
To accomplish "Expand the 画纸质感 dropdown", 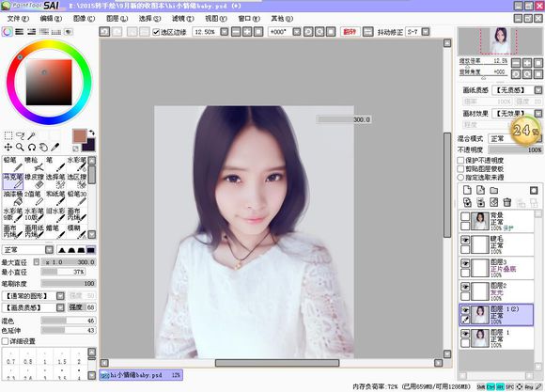I will [537, 90].
